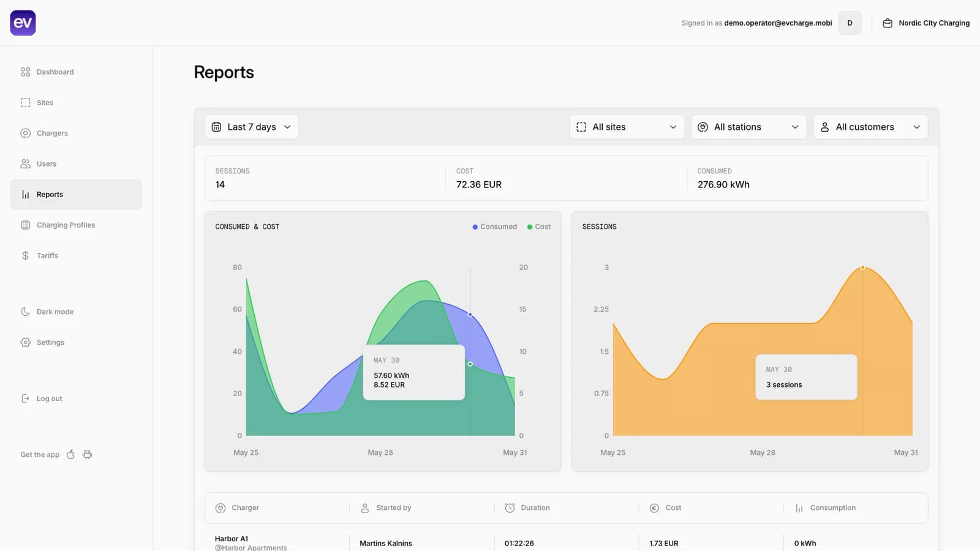Open the Reports menu item
This screenshot has height=551, width=980.
click(x=76, y=194)
